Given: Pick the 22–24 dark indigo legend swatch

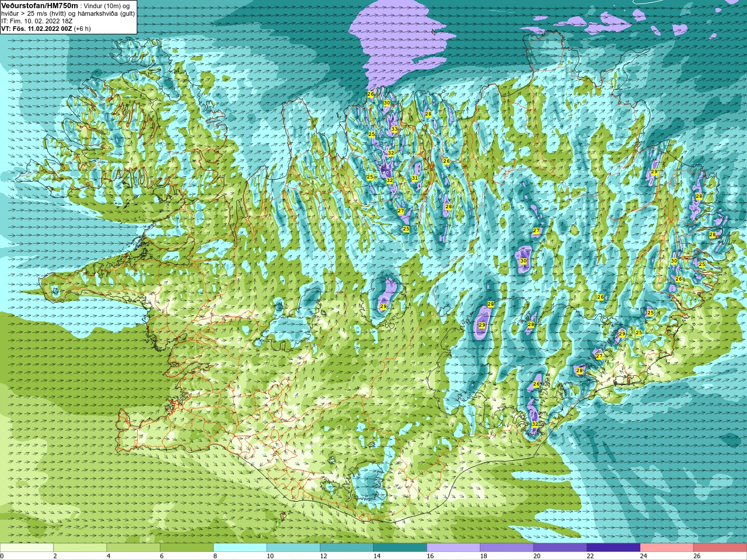Looking at the screenshot, I should coord(613,548).
